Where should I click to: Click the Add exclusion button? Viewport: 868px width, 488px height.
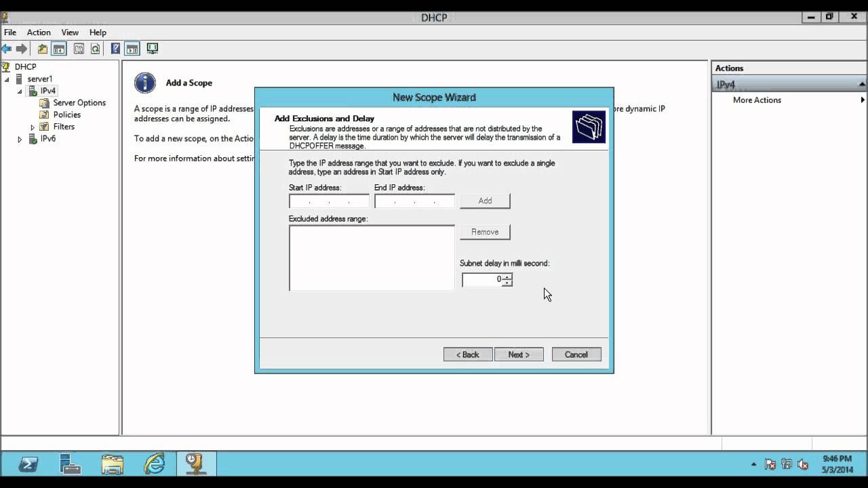(x=485, y=201)
